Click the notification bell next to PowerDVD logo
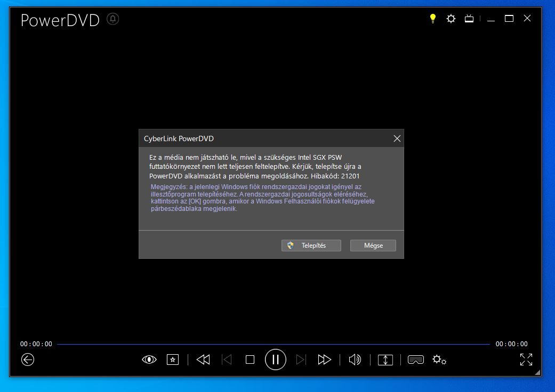 tap(113, 19)
